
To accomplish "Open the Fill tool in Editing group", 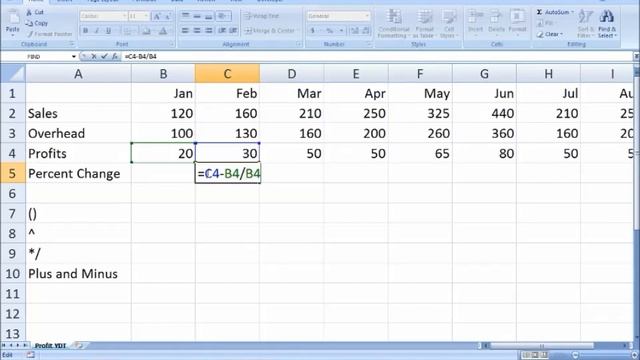I will click(546, 24).
